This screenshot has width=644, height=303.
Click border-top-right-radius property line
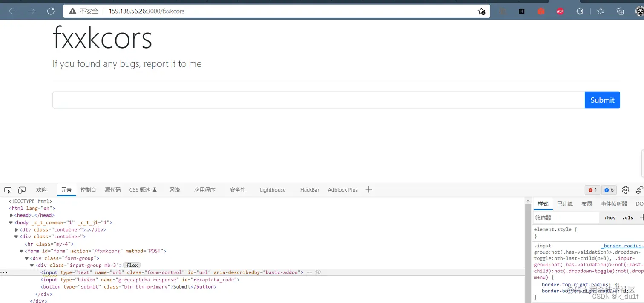click(581, 285)
